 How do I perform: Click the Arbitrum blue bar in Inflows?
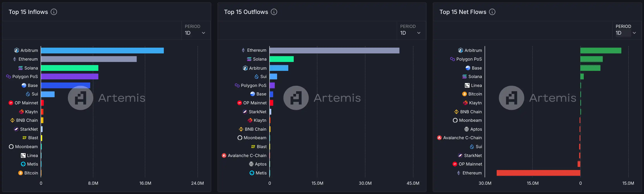click(102, 51)
